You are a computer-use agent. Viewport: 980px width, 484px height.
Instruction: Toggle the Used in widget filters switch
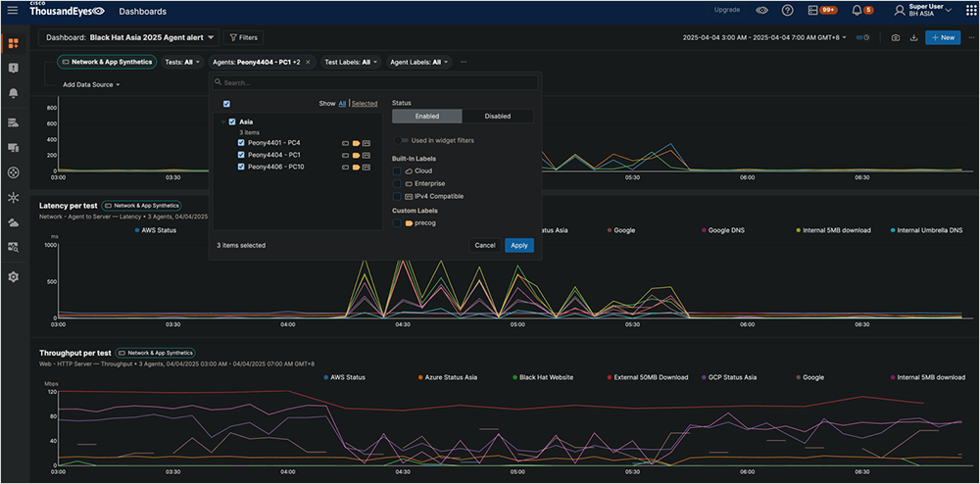pyautogui.click(x=400, y=140)
